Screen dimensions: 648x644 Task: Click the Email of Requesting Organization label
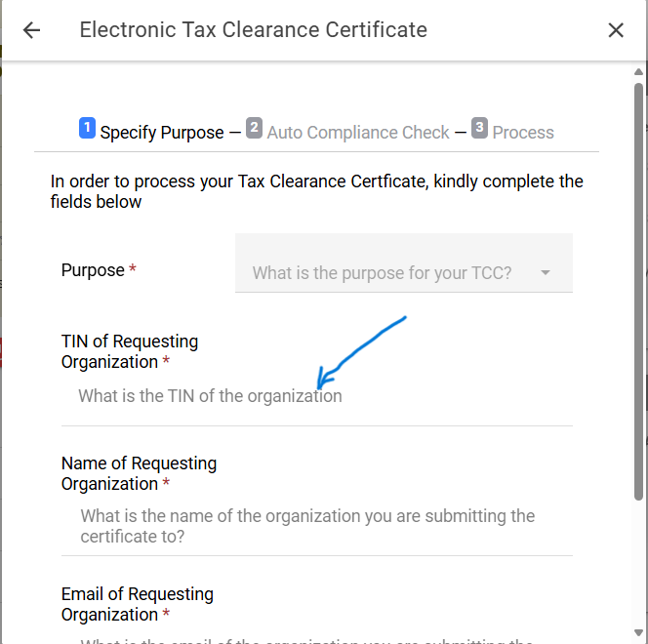tap(137, 604)
